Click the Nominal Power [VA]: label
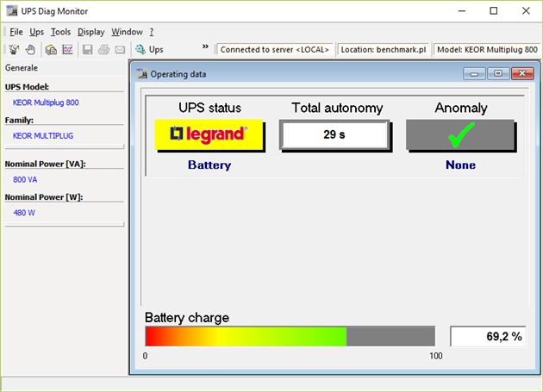The height and width of the screenshot is (392, 543). pos(45,165)
